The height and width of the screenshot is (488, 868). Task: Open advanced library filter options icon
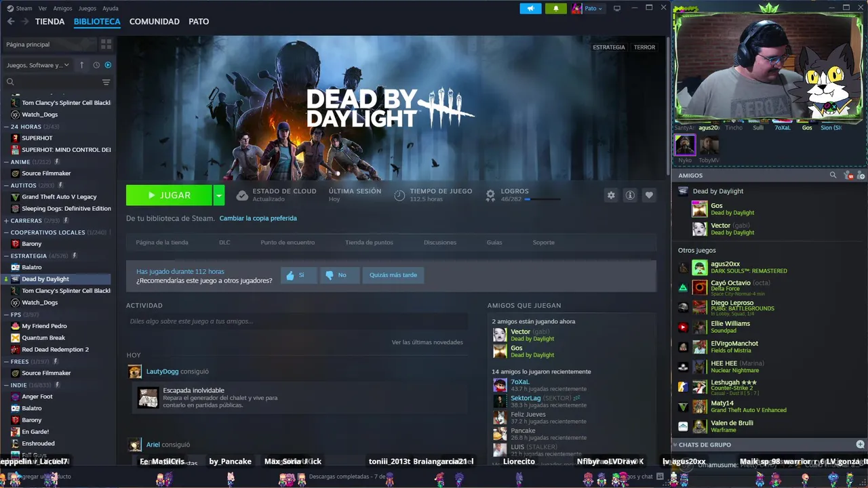pyautogui.click(x=106, y=82)
